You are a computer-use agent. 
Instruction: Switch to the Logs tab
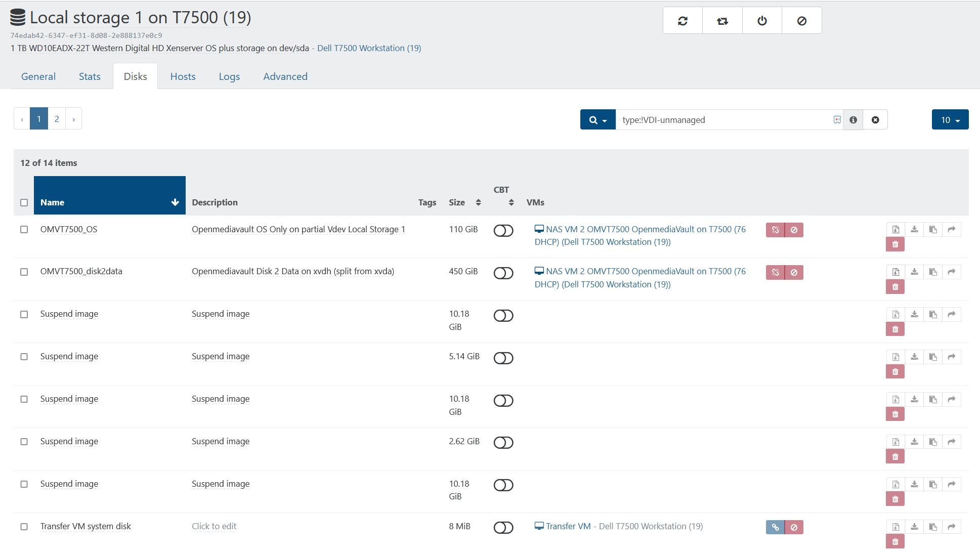point(229,76)
